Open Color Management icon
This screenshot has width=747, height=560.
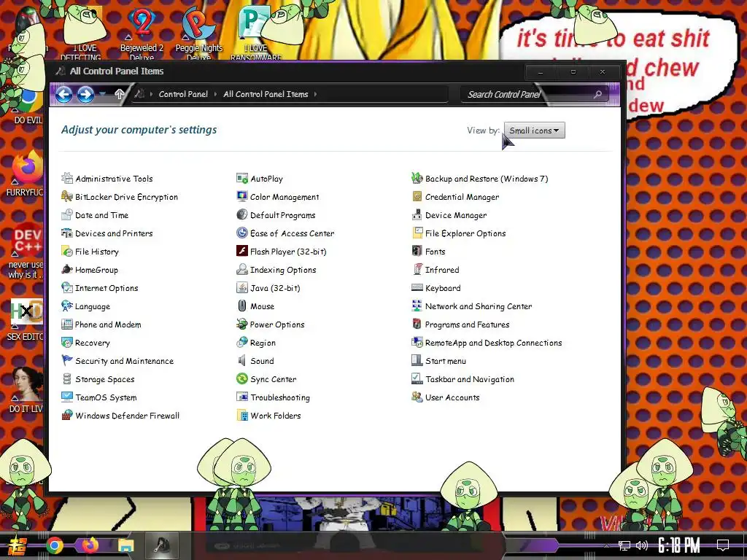242,197
